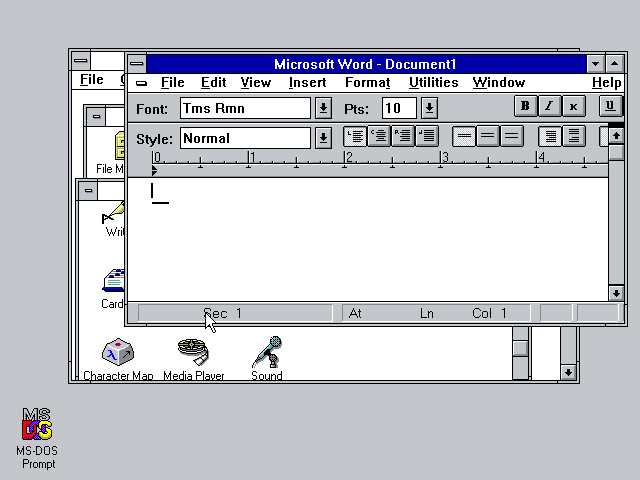The height and width of the screenshot is (480, 640).
Task: Select open paragraph spacing icon
Action: (573, 136)
